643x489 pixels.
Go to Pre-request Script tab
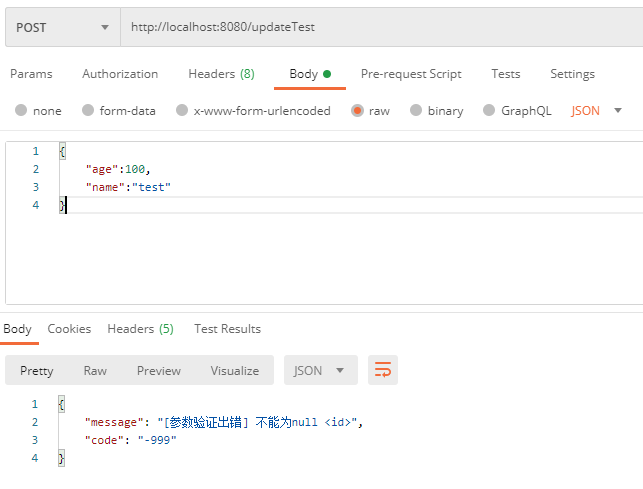[411, 74]
